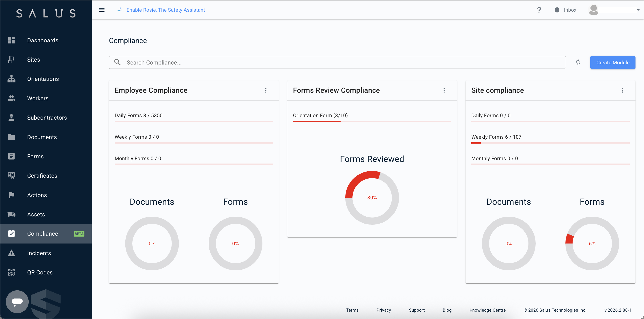Click Compliance page heading
This screenshot has height=319, width=644.
[x=128, y=41]
